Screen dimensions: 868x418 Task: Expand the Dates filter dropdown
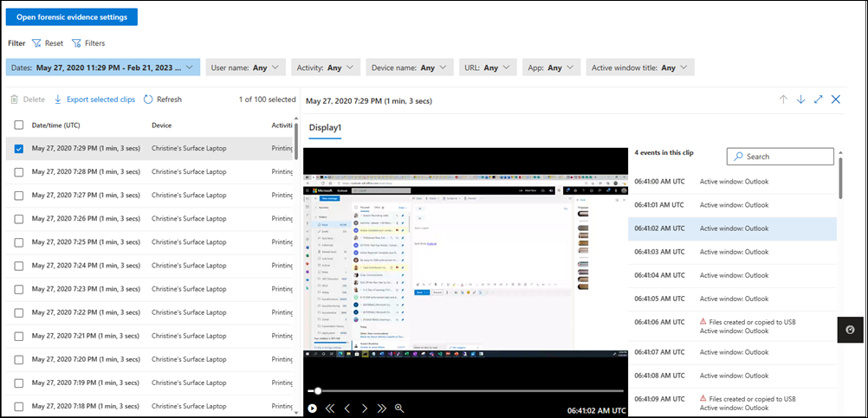[x=103, y=68]
